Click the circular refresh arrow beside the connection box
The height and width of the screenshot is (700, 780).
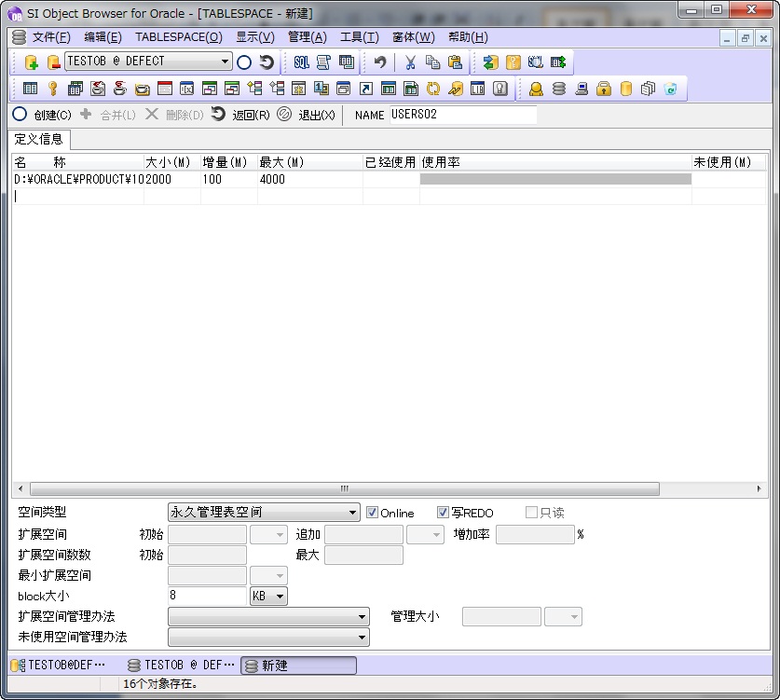[x=267, y=62]
